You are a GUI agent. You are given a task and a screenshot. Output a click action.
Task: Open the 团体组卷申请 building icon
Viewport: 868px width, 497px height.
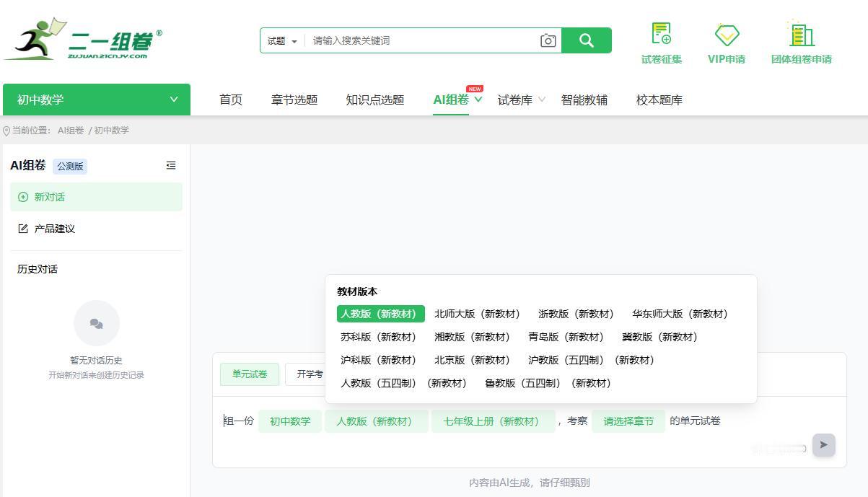coord(801,33)
